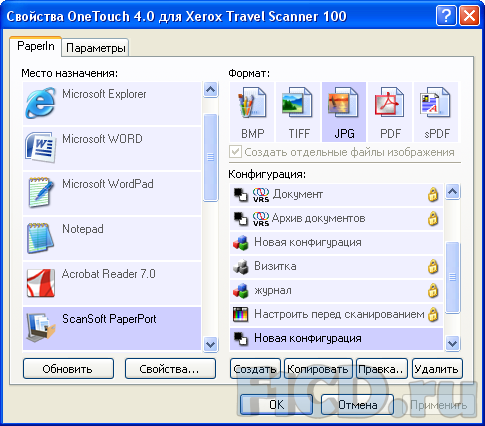The image size is (485, 426).
Task: Click down arrow of destination list scrollbar
Action: 210,344
